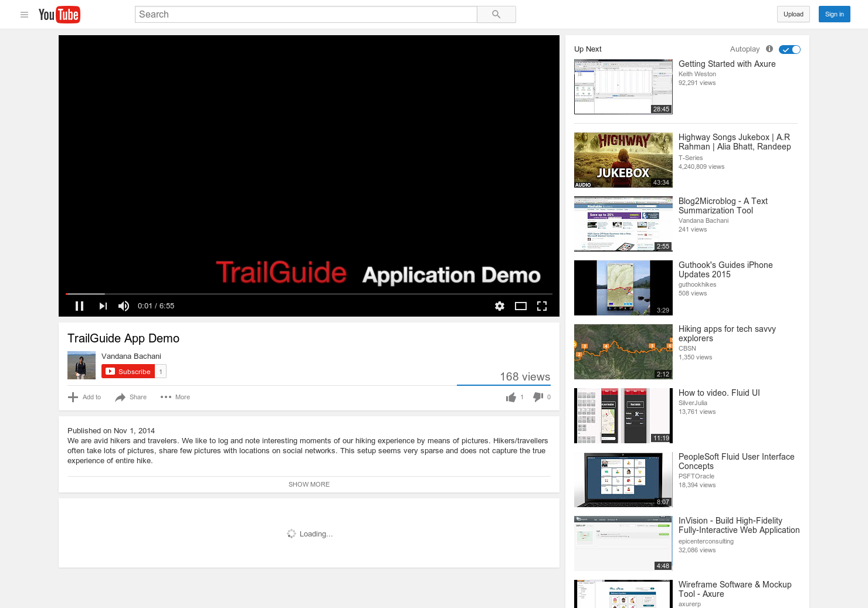Click the Next video player control
The image size is (868, 608).
pos(103,305)
